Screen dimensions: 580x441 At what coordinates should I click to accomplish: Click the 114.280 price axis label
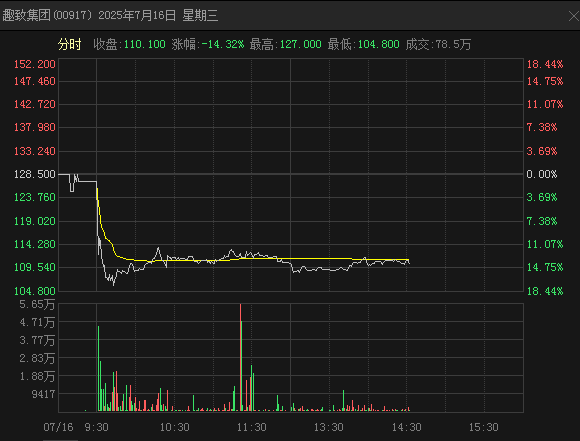click(x=35, y=244)
